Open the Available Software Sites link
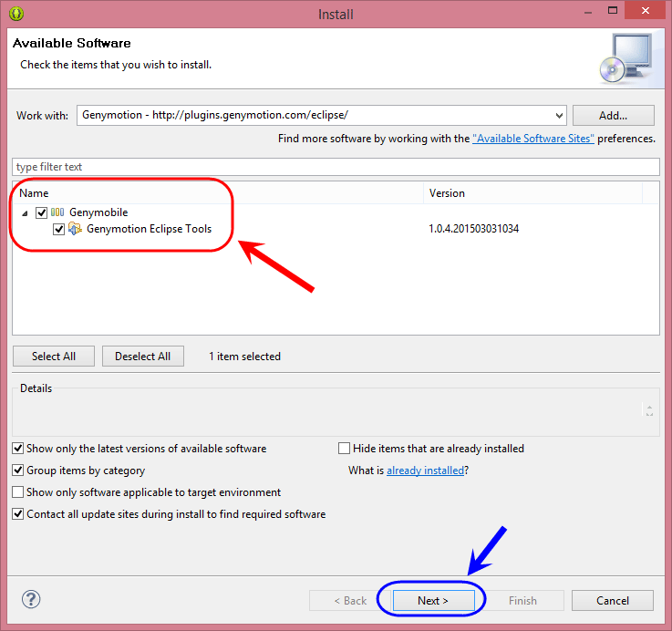 point(533,139)
